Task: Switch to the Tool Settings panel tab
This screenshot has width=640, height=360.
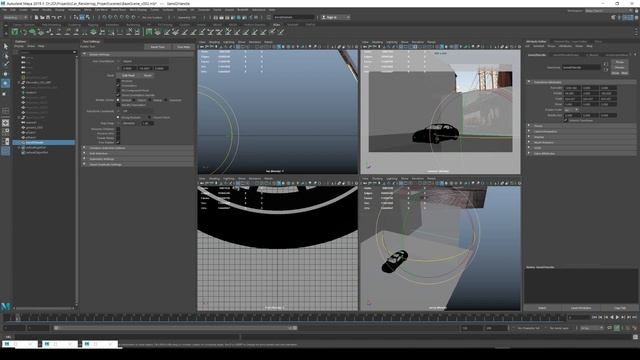Action: coord(92,42)
